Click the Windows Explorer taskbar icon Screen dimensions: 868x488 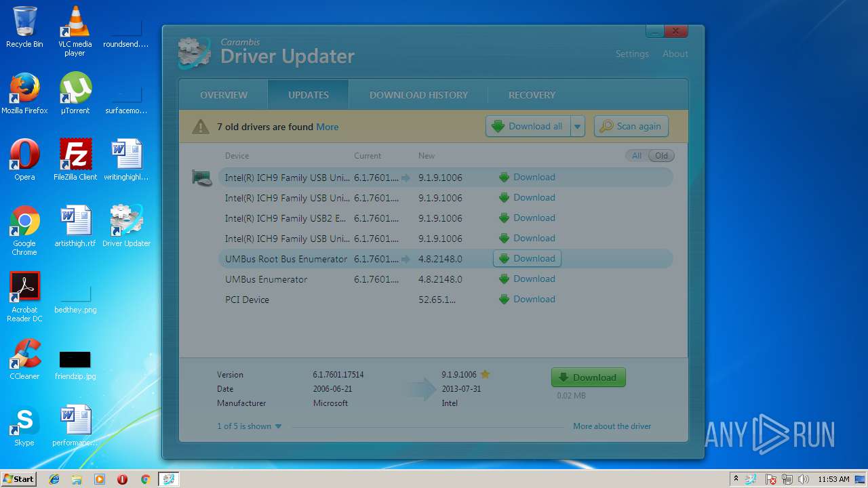(x=77, y=479)
